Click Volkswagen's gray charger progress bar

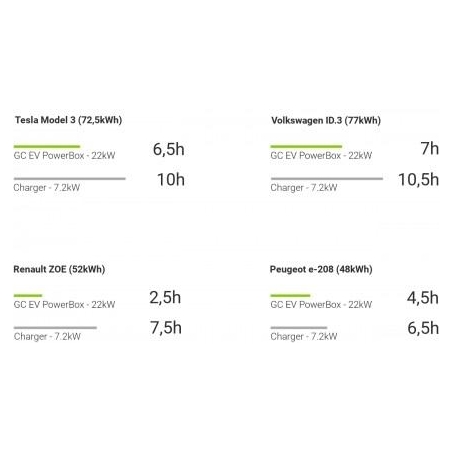(x=327, y=179)
